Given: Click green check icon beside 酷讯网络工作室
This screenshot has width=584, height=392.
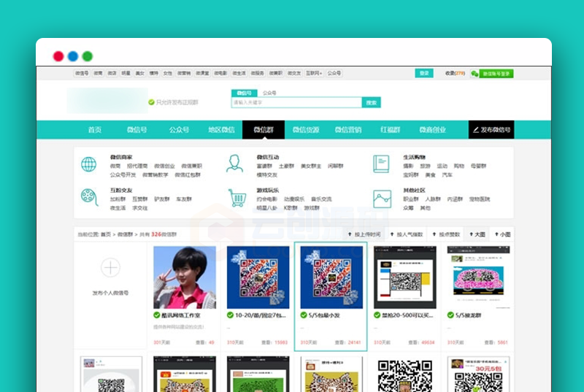Looking at the screenshot, I should pyautogui.click(x=157, y=315).
